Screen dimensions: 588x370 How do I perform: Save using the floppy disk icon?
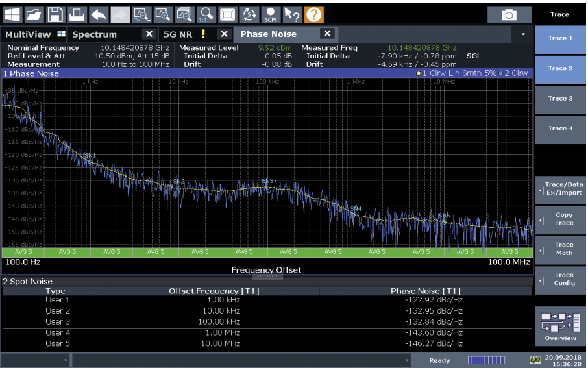[55, 14]
